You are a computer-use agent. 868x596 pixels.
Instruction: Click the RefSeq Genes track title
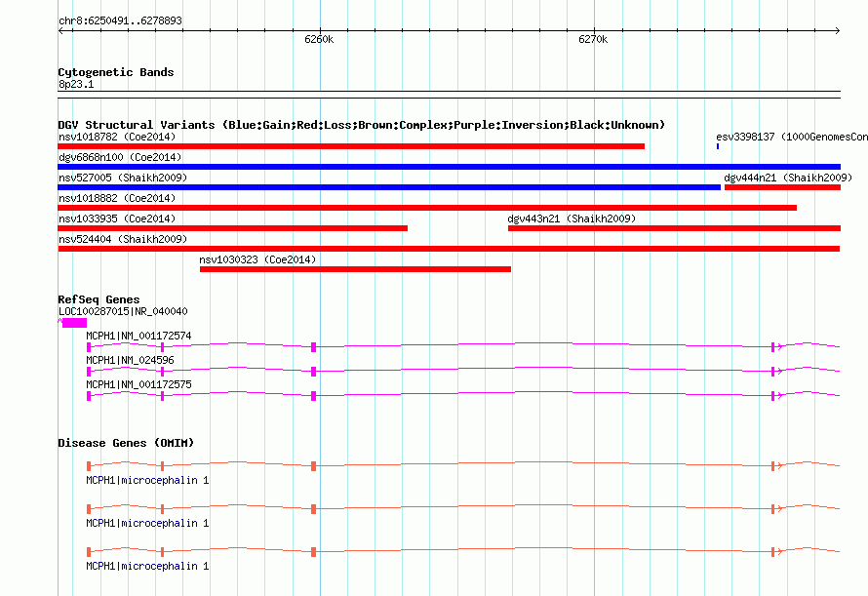[x=99, y=299]
